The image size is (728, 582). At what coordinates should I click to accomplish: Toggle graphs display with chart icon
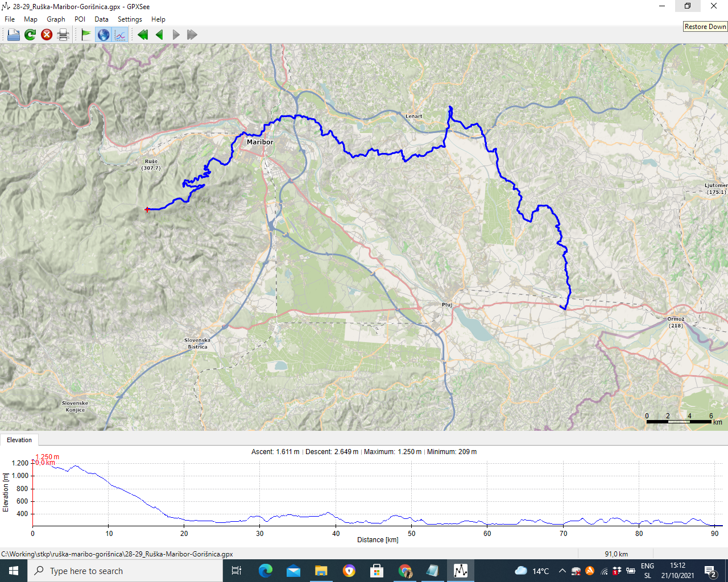(x=120, y=35)
